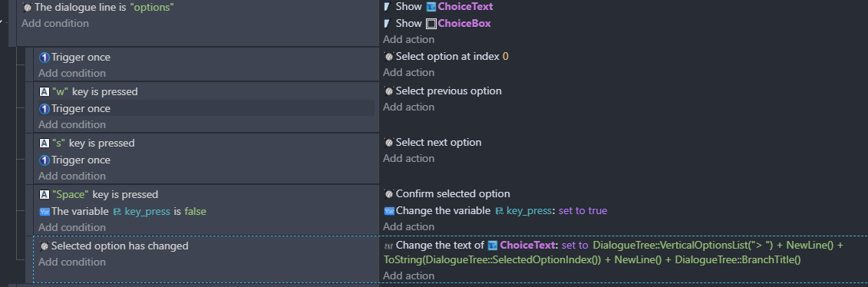The height and width of the screenshot is (287, 868).
Task: Click the dialogue icon of "Select option at index"
Action: (x=388, y=57)
